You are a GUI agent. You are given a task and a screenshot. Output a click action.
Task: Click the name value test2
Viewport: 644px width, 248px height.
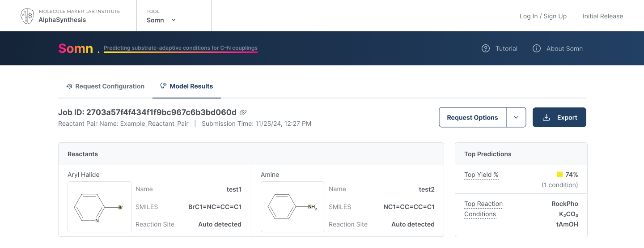[427, 189]
